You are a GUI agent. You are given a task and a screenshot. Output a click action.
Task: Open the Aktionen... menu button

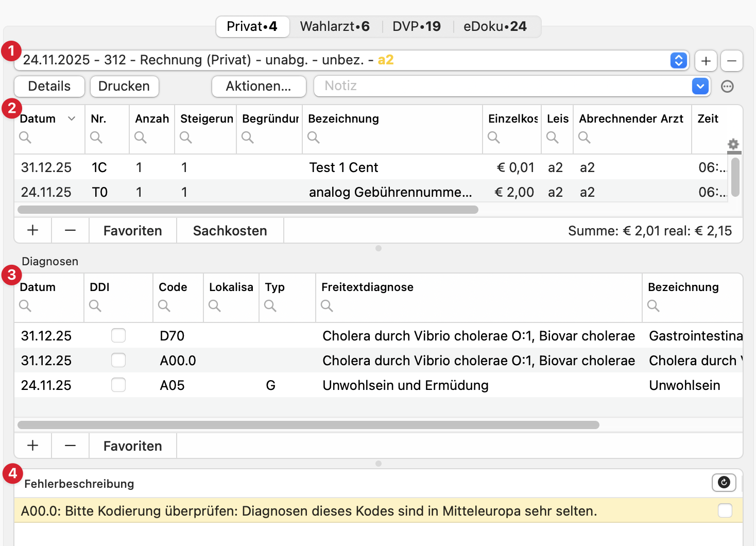click(x=259, y=86)
